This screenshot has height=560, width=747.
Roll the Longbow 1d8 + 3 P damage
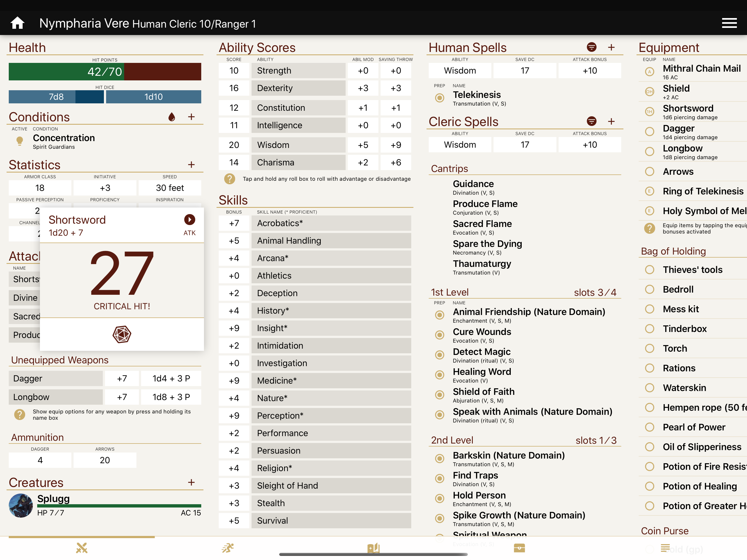(x=171, y=397)
